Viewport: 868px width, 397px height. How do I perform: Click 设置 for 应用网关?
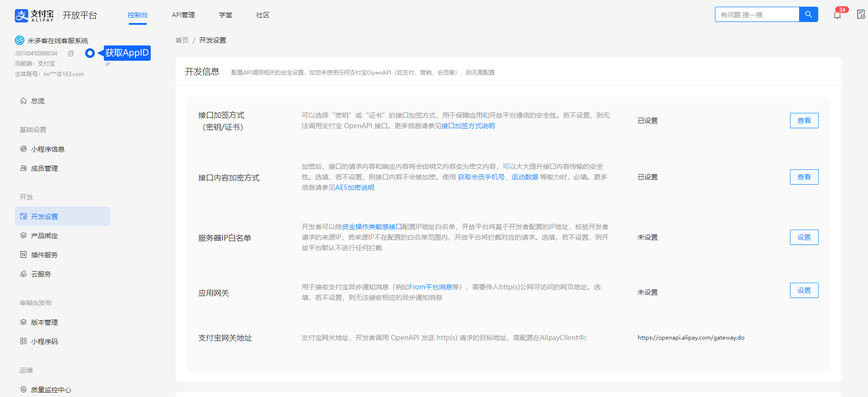pos(804,290)
